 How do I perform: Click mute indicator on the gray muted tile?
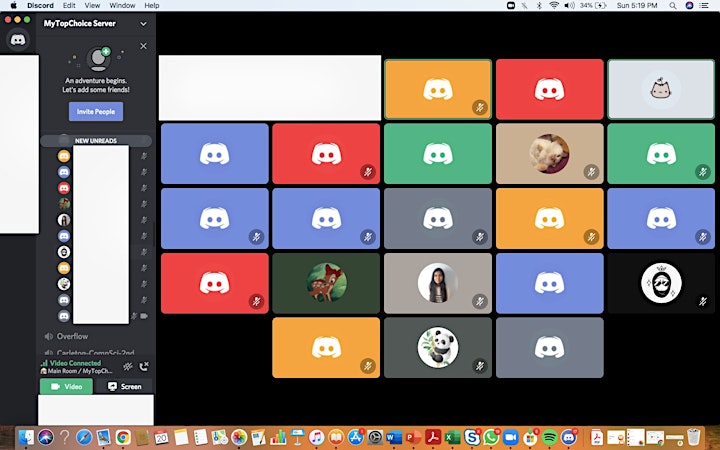pyautogui.click(x=480, y=237)
